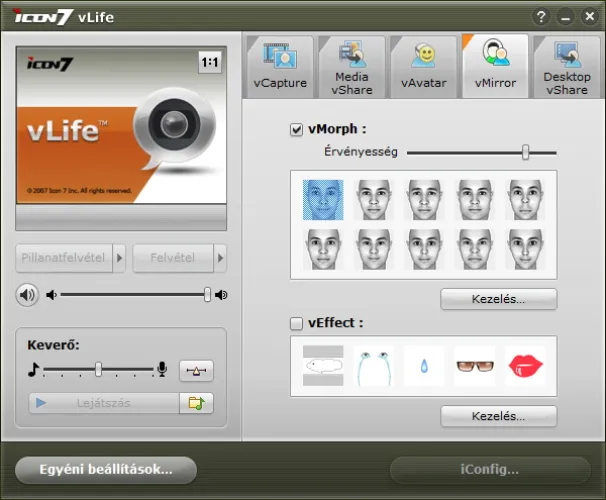This screenshot has height=500, width=606.
Task: Minimize the vLife window
Action: 565,17
